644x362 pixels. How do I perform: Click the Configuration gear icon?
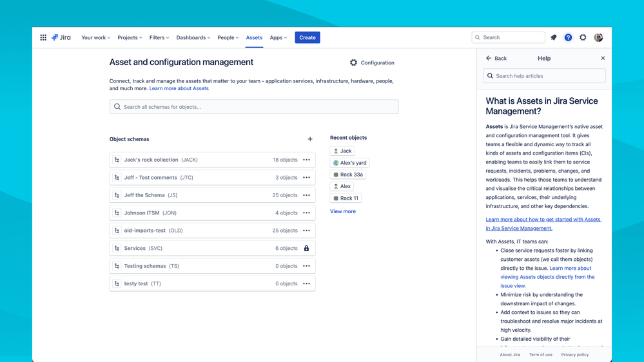354,62
